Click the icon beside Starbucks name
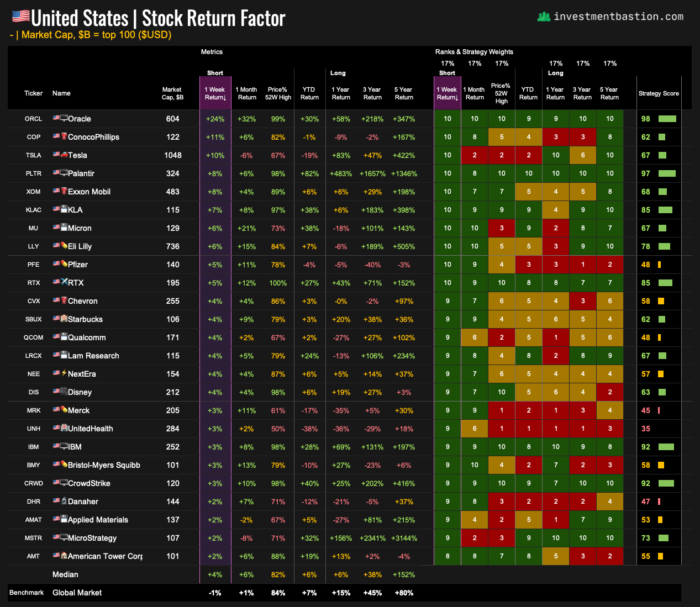Image resolution: width=700 pixels, height=607 pixels. pos(64,319)
